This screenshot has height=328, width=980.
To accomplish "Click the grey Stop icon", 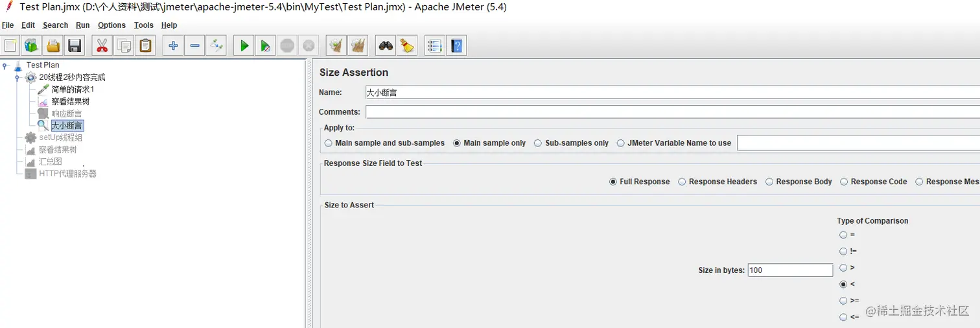I will click(x=287, y=45).
